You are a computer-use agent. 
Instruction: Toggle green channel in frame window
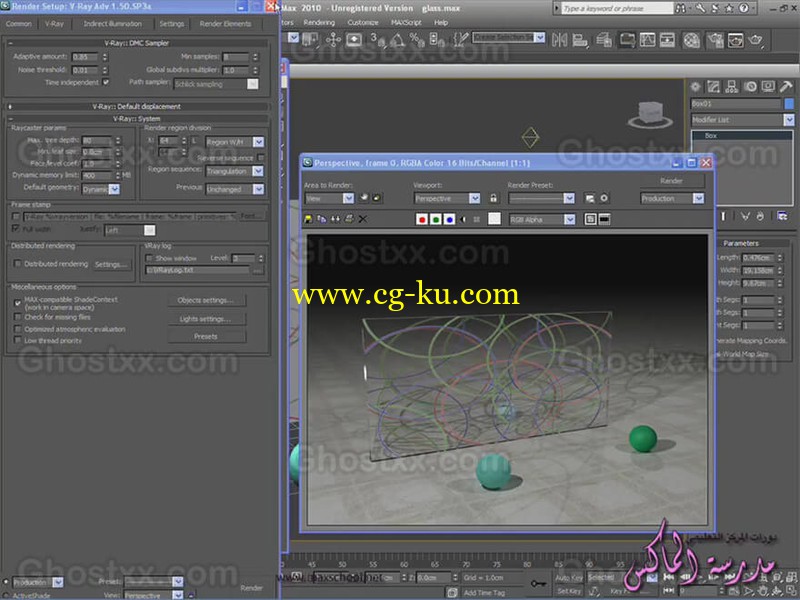click(436, 219)
